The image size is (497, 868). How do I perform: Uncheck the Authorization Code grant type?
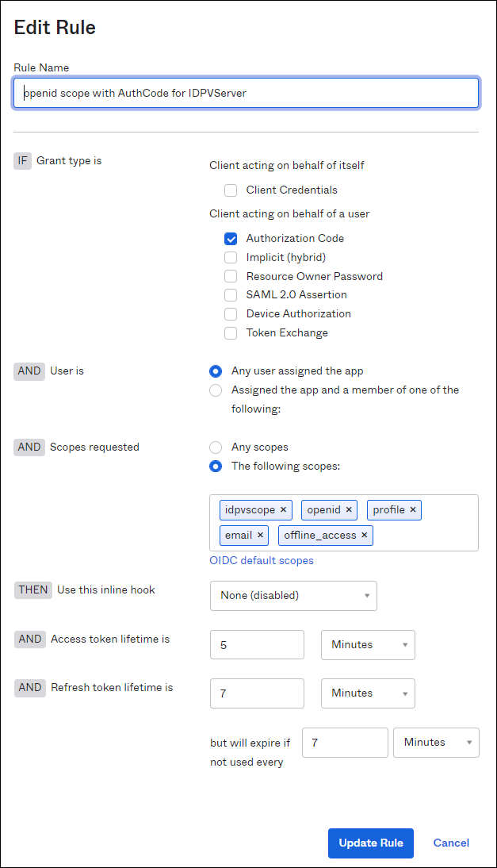coord(231,239)
